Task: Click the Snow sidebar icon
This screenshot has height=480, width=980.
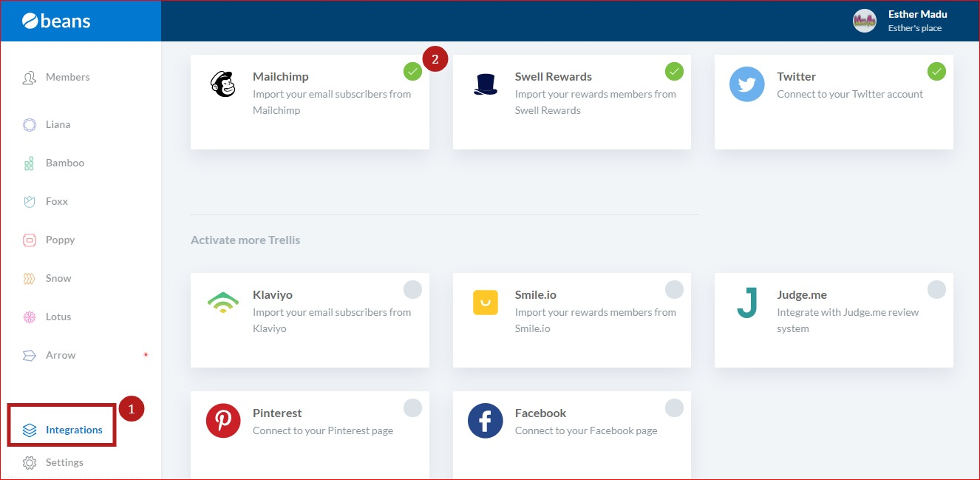Action: tap(30, 279)
